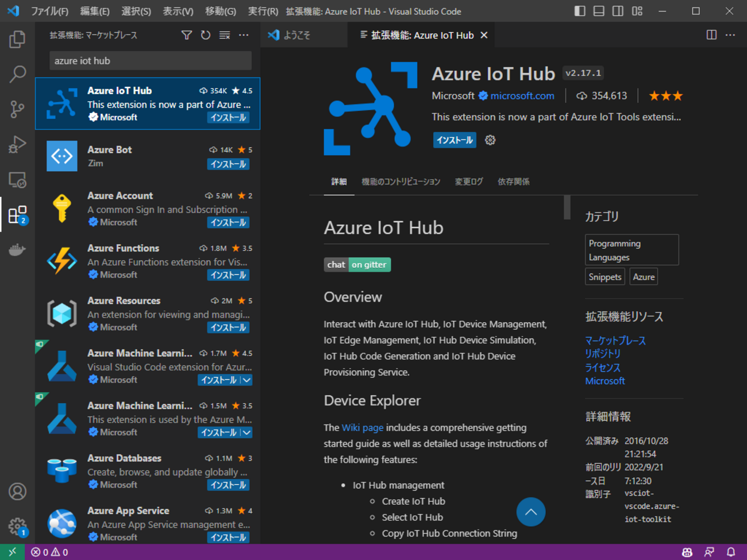Open the Wiki page link
Image resolution: width=747 pixels, height=560 pixels.
362,427
